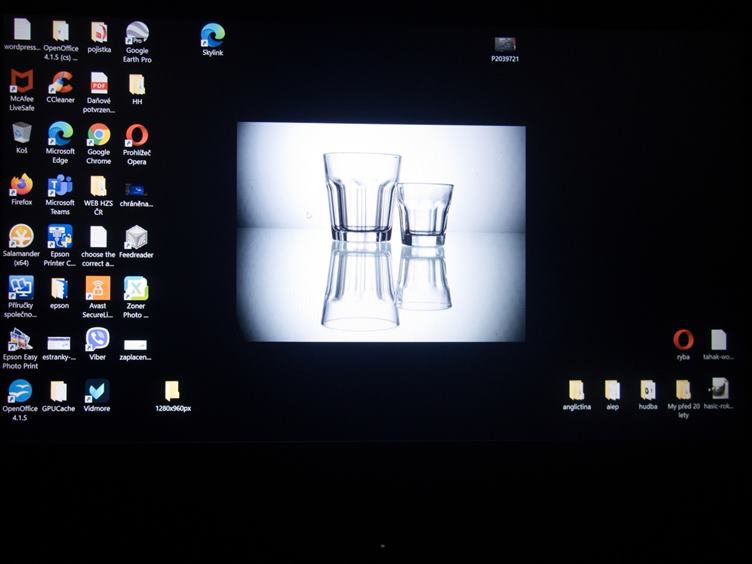Launch Viber from the desktop
This screenshot has height=564, width=752.
[x=97, y=340]
